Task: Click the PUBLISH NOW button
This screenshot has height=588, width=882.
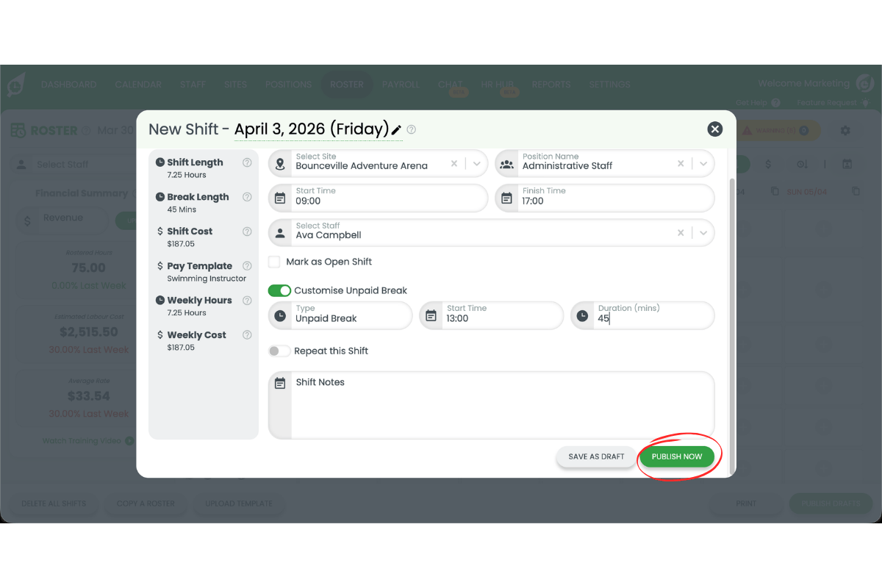Action: click(677, 456)
